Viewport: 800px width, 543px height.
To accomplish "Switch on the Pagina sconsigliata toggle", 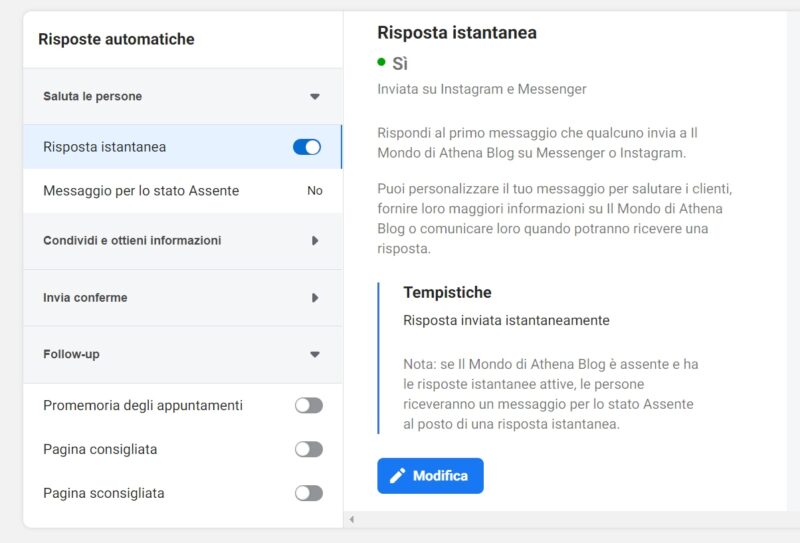I will coord(308,493).
